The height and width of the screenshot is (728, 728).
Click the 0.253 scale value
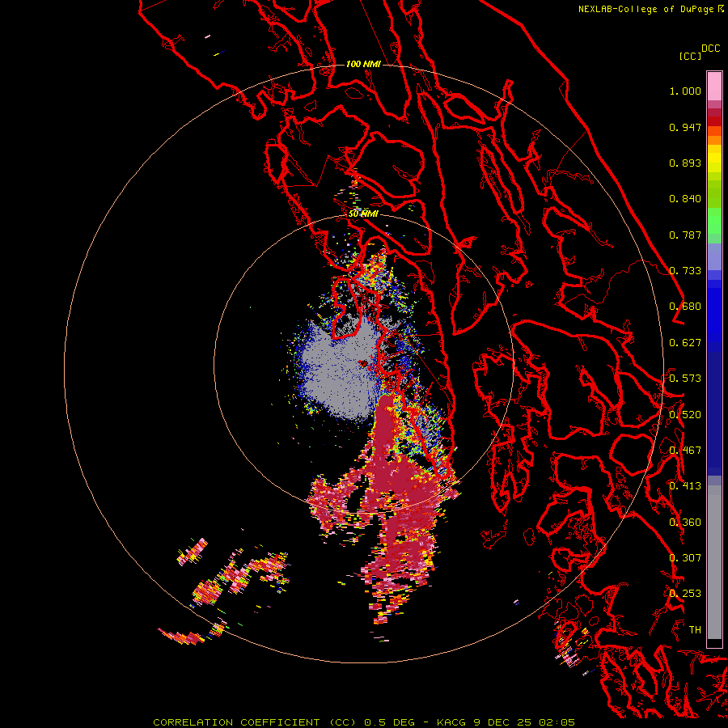(685, 594)
